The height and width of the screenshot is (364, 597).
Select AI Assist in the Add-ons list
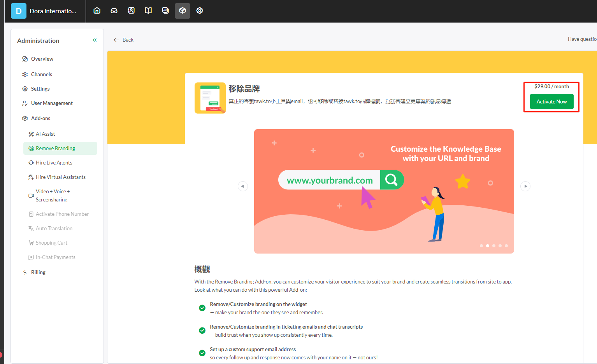[x=45, y=134]
